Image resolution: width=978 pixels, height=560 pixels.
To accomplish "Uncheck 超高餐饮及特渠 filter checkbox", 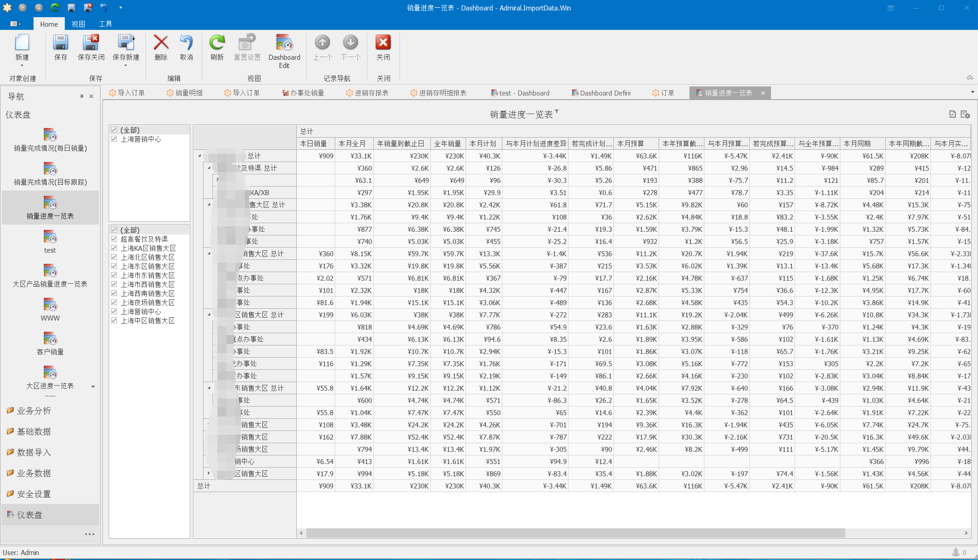I will coord(114,239).
